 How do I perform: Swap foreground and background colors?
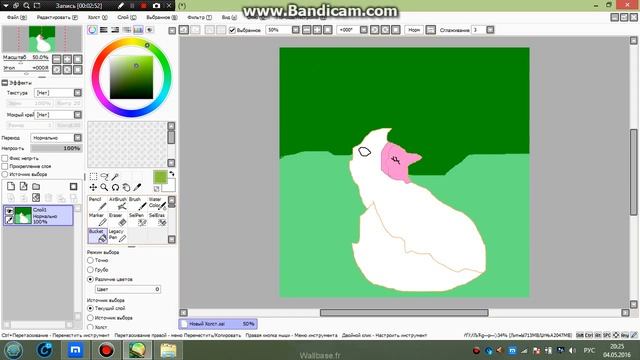[x=171, y=174]
